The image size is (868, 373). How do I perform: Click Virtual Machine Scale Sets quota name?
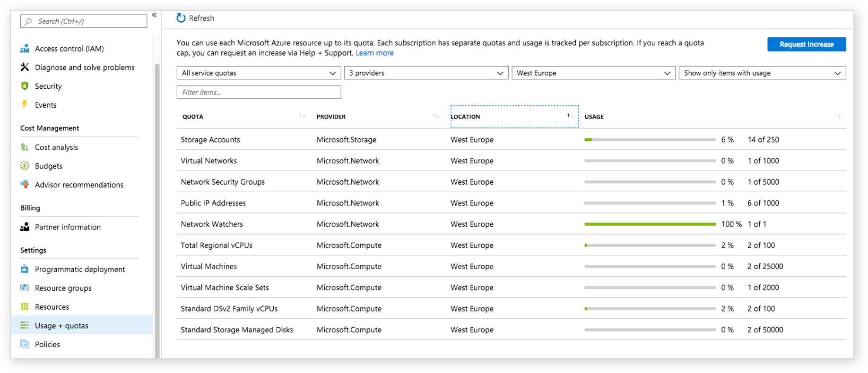(225, 288)
